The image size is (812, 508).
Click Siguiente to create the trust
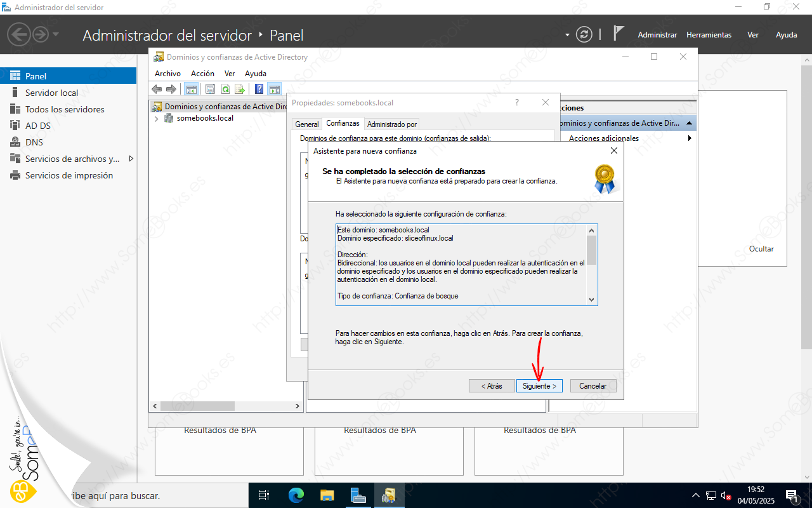539,386
